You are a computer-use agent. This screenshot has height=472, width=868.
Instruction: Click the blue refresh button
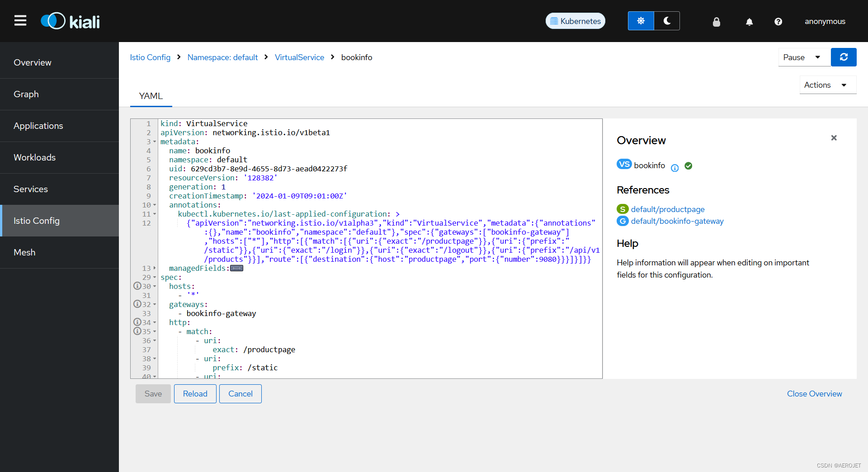point(844,57)
